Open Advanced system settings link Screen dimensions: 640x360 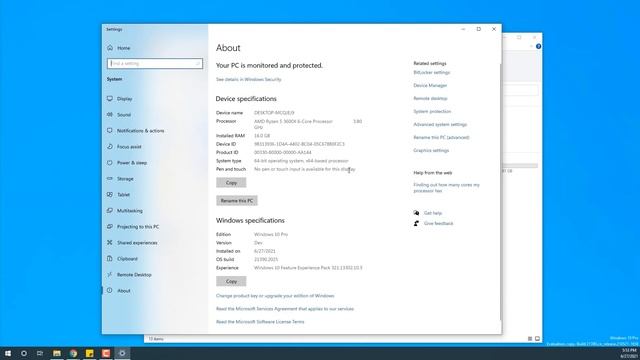coord(440,124)
